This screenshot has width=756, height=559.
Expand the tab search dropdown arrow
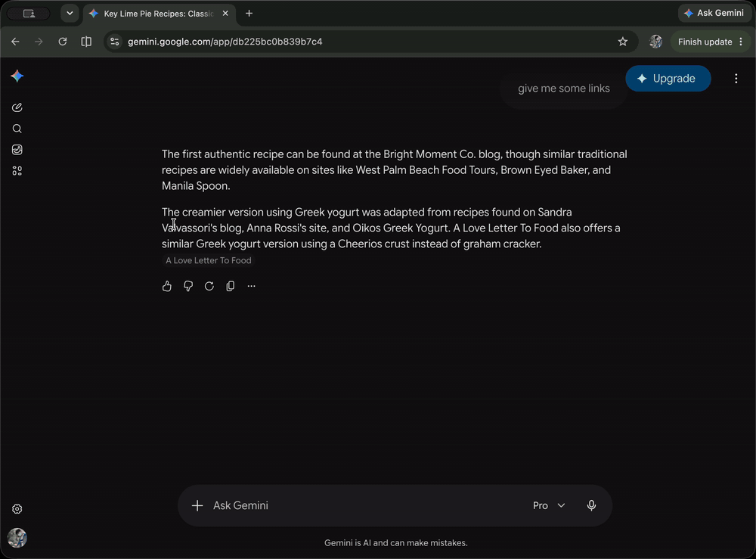point(70,14)
